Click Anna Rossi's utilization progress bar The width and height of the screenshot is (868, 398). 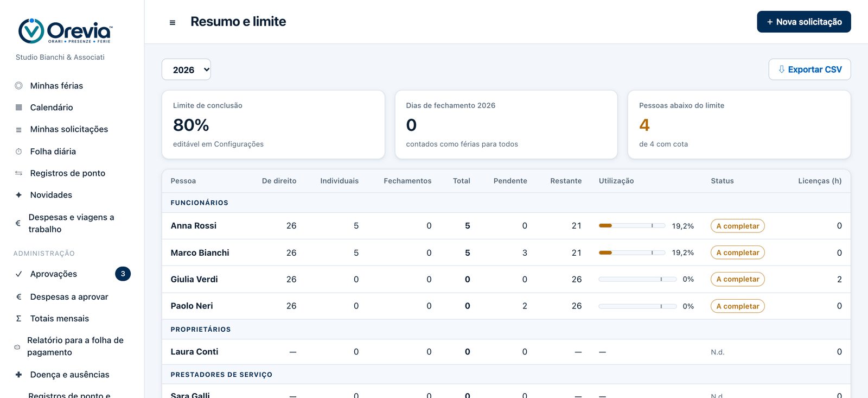(632, 225)
